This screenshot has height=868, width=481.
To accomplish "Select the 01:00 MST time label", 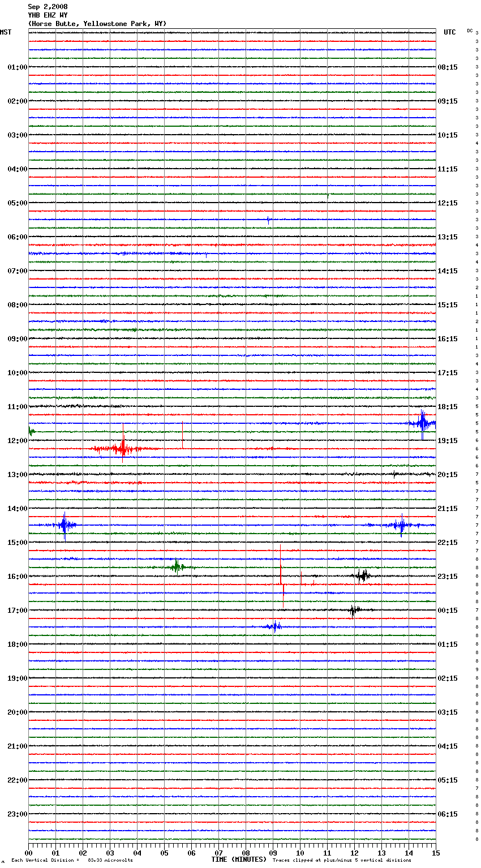I will pos(18,67).
